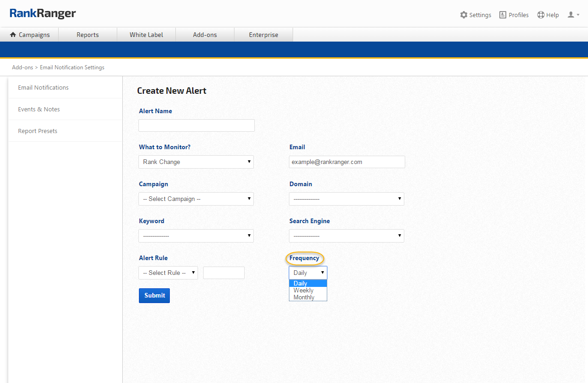Select Report Presets in the sidebar
Screen dimensions: 588x383
pos(38,131)
